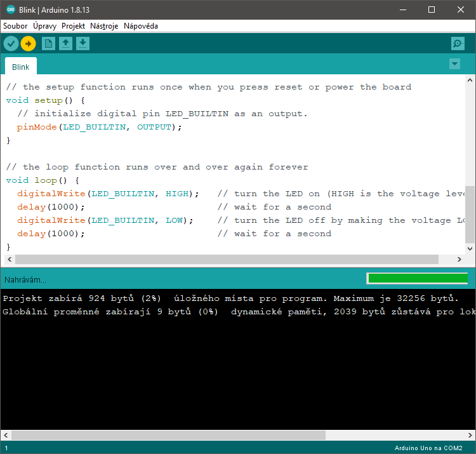Screen dimensions: 476x454
Task: Click the editor vertical scrollbar thumb
Action: click(x=470, y=214)
